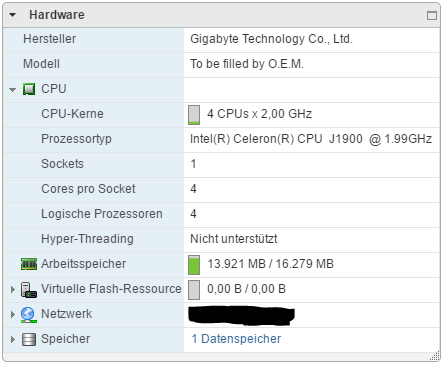Click the Speicher datastore icon
The image size is (447, 368).
point(29,340)
